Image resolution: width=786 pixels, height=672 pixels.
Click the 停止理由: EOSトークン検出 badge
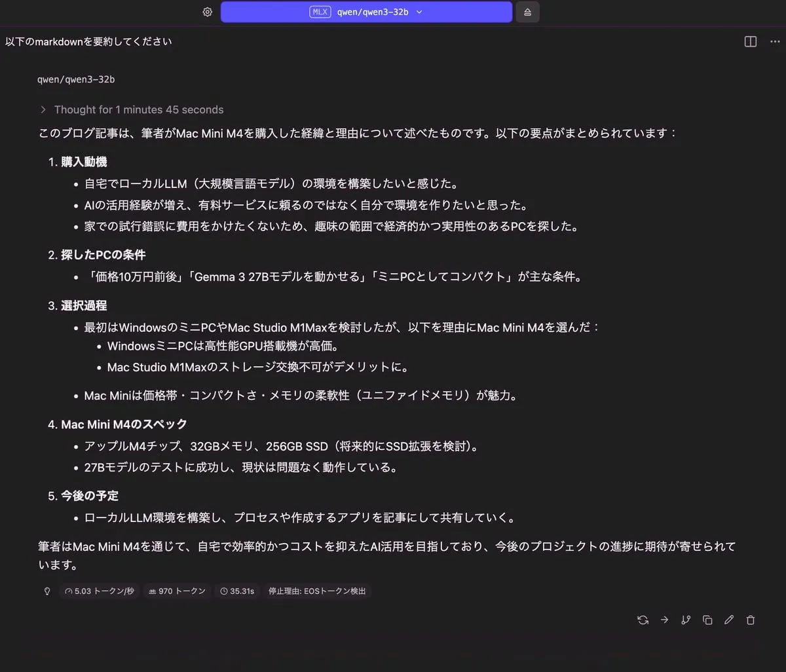point(317,591)
